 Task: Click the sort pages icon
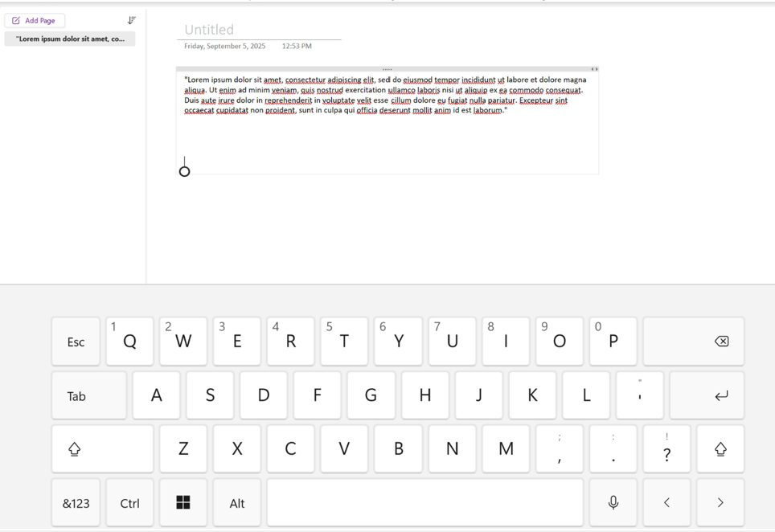(x=131, y=20)
